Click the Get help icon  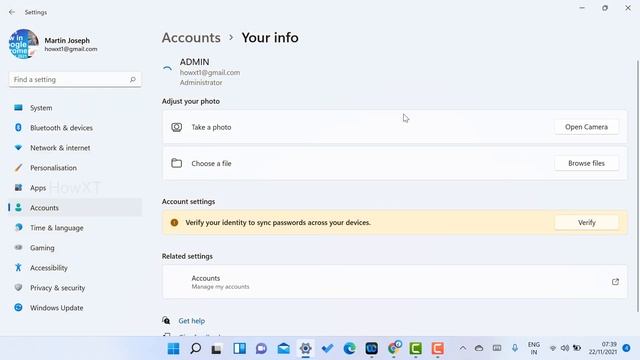pyautogui.click(x=166, y=320)
